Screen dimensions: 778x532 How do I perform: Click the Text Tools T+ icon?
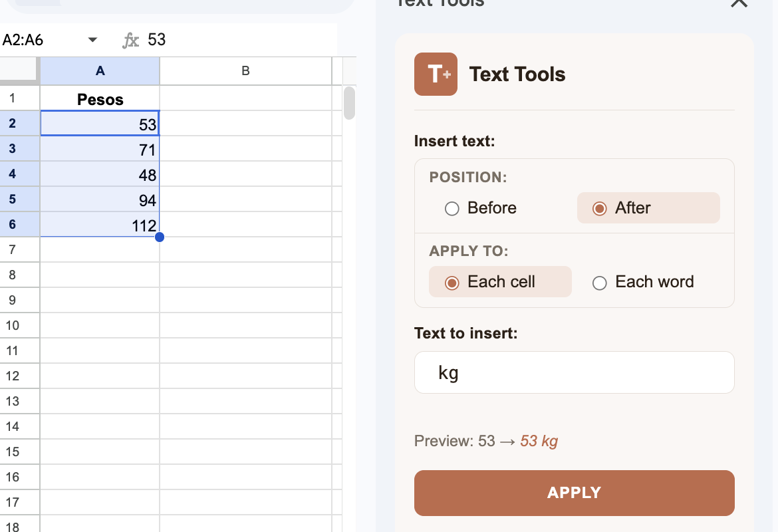coord(436,74)
